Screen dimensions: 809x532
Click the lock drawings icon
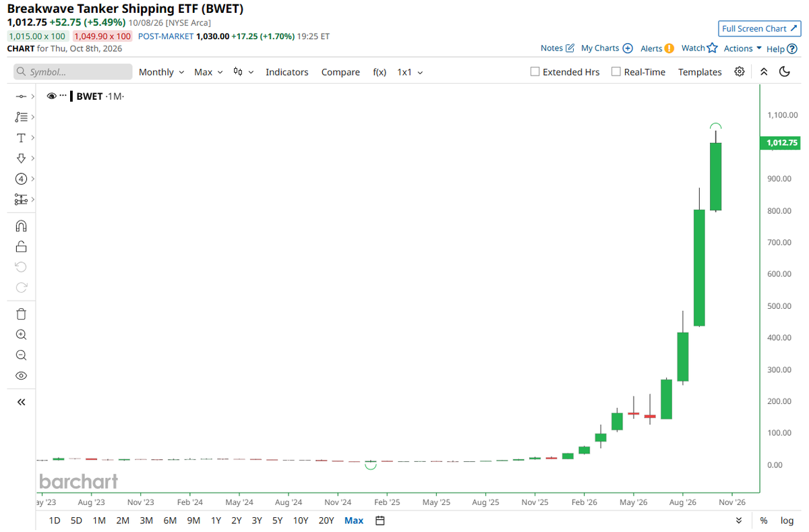coord(21,246)
